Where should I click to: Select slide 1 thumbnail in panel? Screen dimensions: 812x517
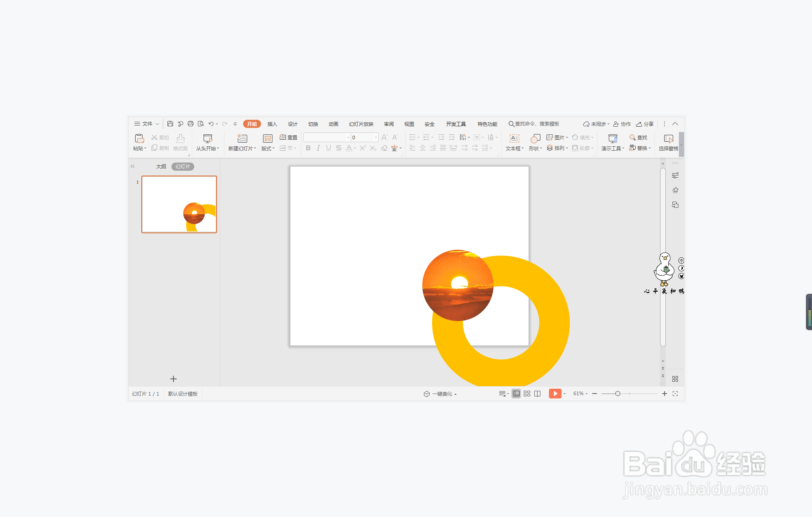click(179, 205)
